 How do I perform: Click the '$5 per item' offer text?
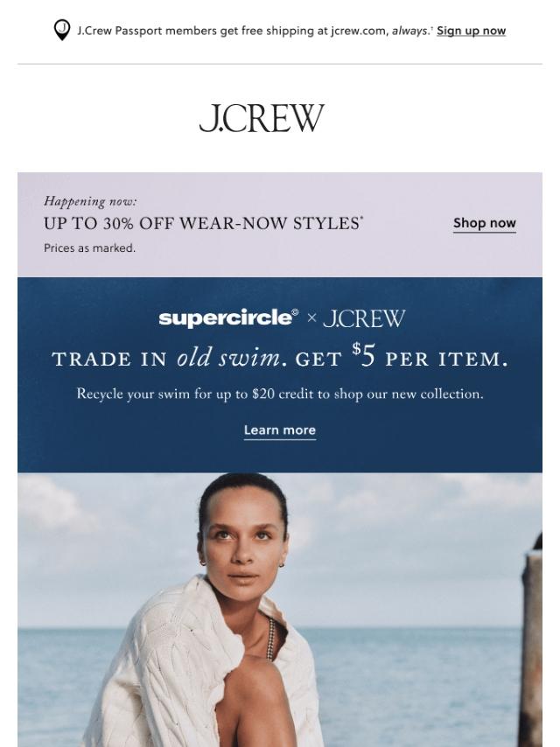pyautogui.click(x=430, y=357)
